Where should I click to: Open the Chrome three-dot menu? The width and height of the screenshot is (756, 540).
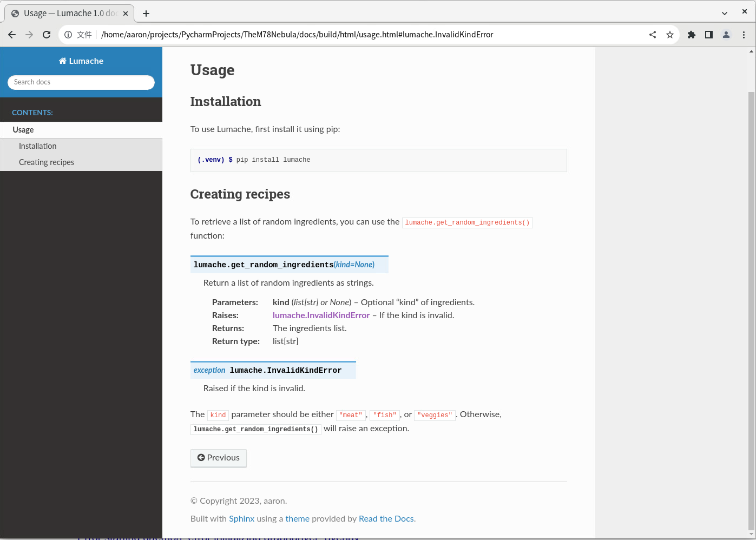click(744, 35)
